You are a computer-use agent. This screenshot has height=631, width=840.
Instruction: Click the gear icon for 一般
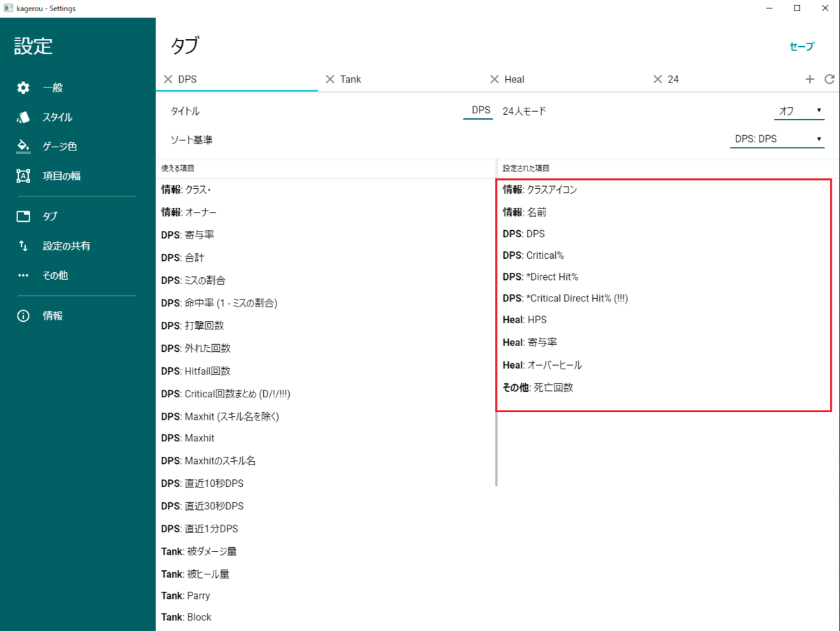coord(23,87)
